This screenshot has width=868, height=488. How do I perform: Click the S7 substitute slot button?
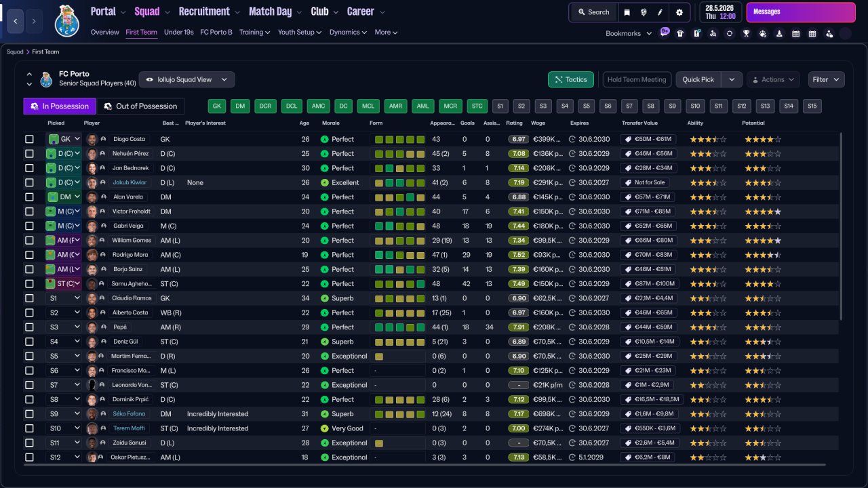pos(629,106)
